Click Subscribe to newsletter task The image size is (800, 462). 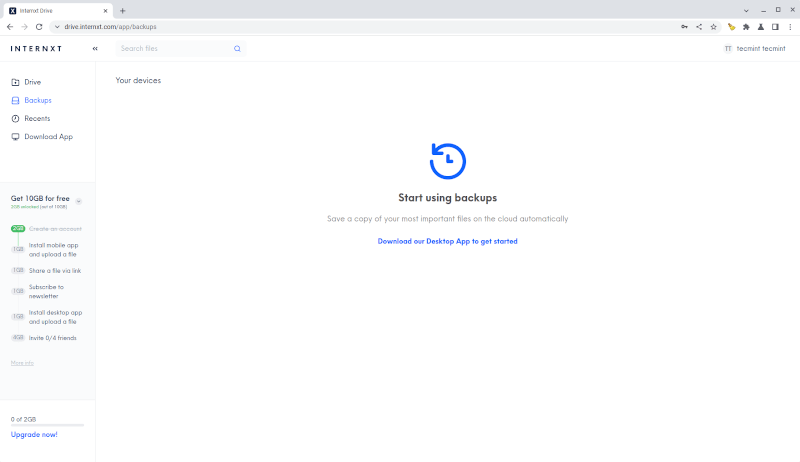46,292
